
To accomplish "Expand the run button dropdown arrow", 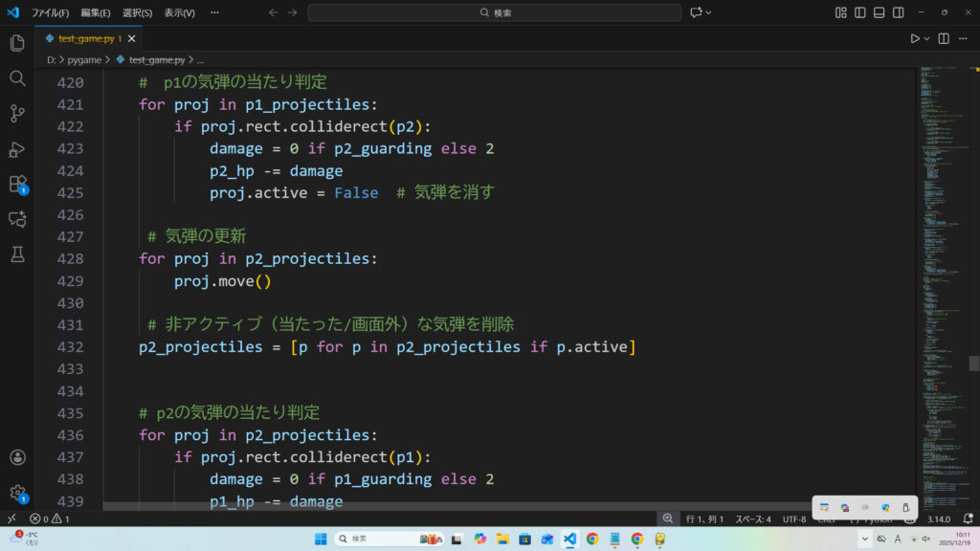I will click(x=927, y=38).
